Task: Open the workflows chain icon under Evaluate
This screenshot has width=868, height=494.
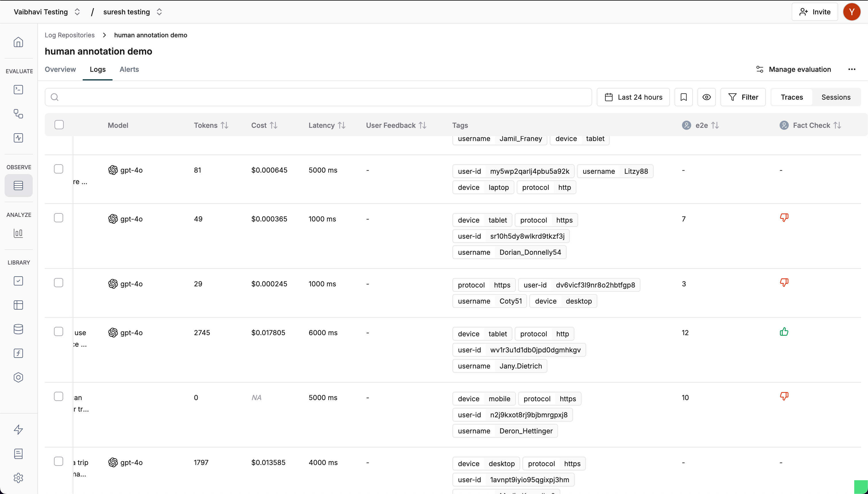Action: pyautogui.click(x=18, y=114)
